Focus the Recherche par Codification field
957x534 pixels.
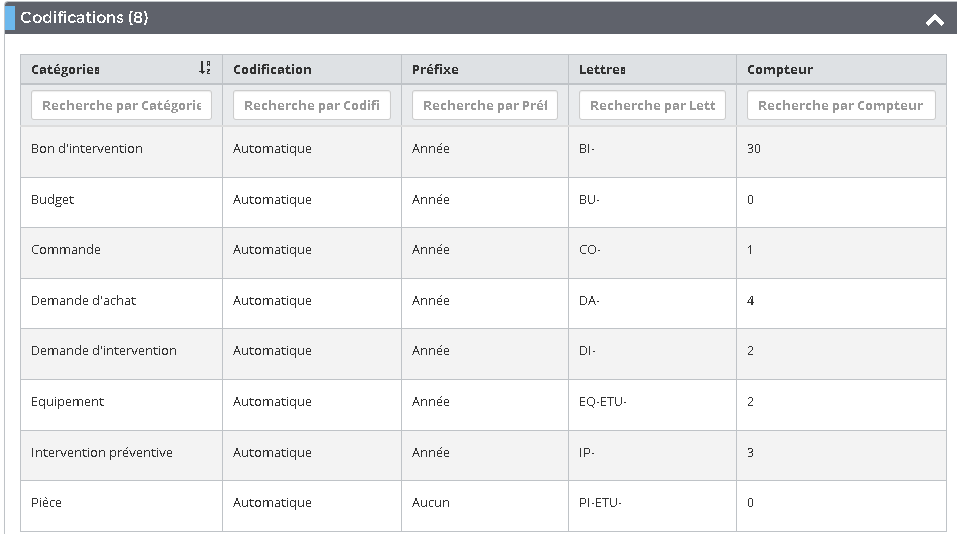pyautogui.click(x=311, y=105)
